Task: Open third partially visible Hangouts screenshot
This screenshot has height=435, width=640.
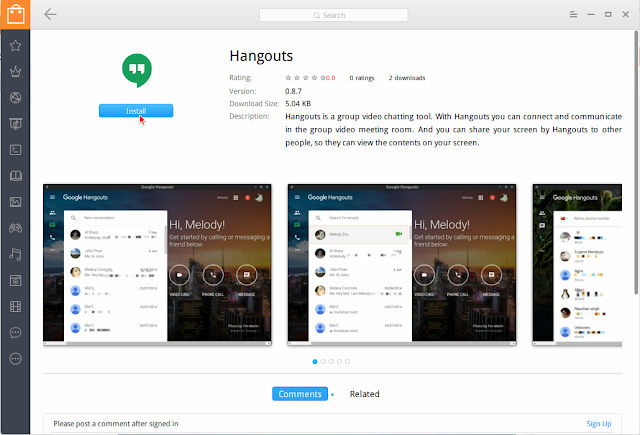Action: [577, 265]
